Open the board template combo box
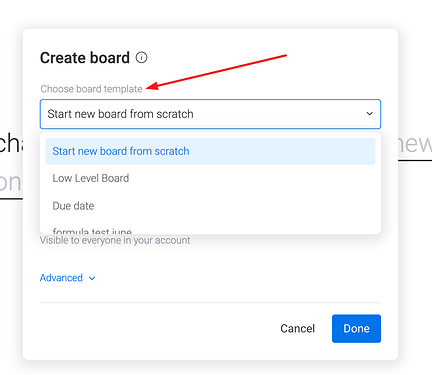The height and width of the screenshot is (375, 432). (210, 114)
